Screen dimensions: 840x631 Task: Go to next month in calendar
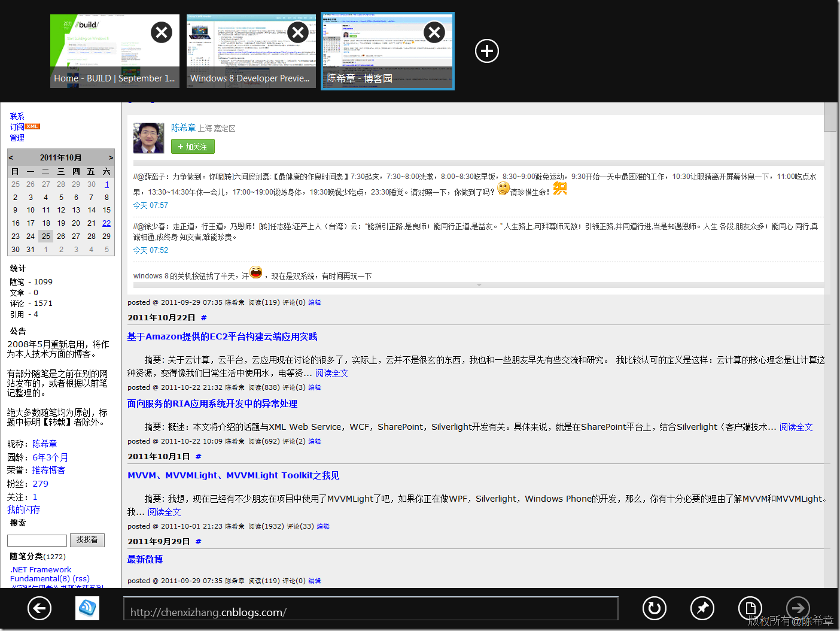tap(111, 158)
